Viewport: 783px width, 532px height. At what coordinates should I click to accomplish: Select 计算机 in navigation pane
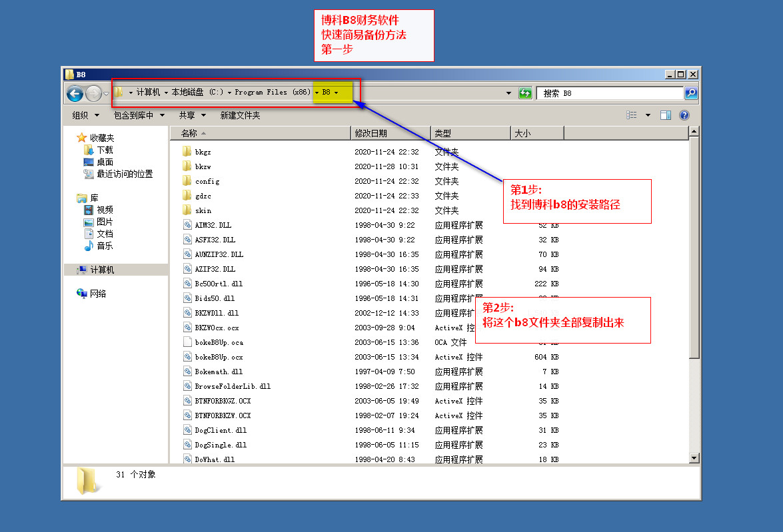pos(102,270)
